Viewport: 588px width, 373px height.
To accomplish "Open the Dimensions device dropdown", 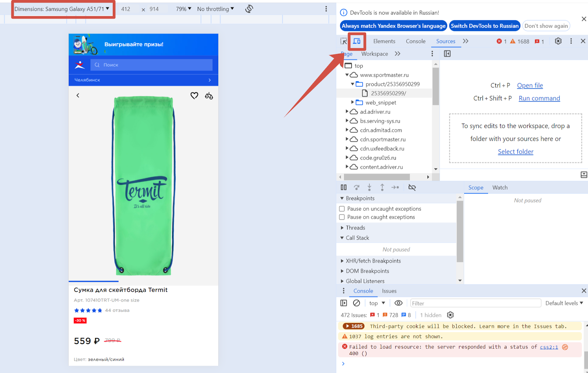I will (62, 9).
